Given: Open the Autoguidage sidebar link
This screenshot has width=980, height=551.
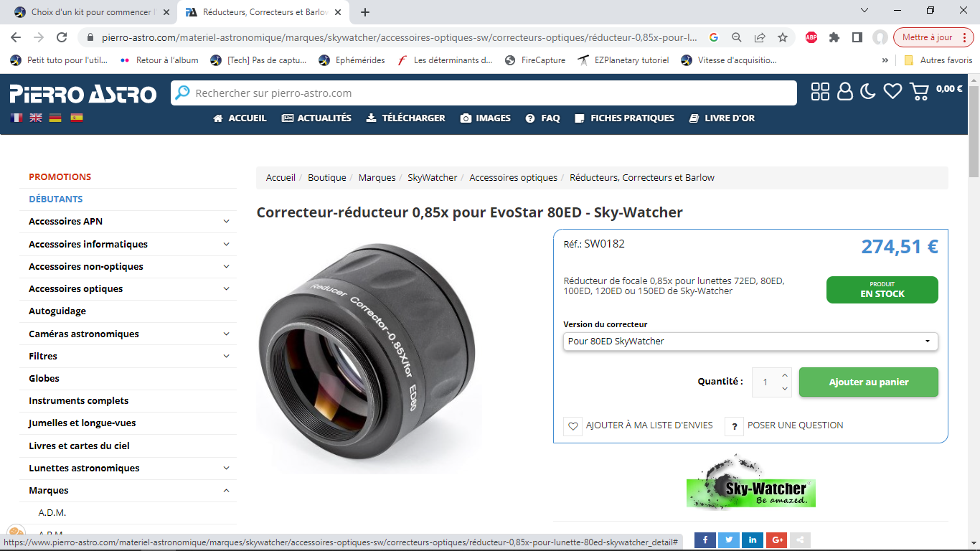Looking at the screenshot, I should (57, 311).
